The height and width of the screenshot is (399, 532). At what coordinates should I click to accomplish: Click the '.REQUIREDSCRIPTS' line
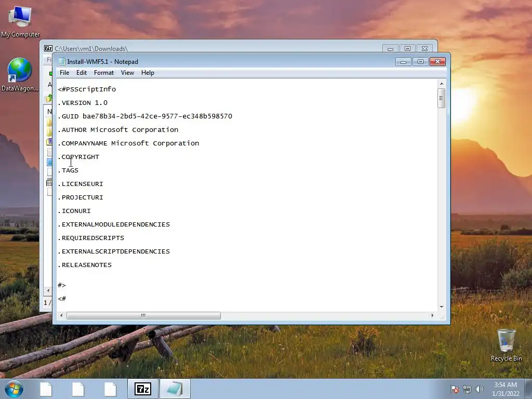pyautogui.click(x=91, y=238)
